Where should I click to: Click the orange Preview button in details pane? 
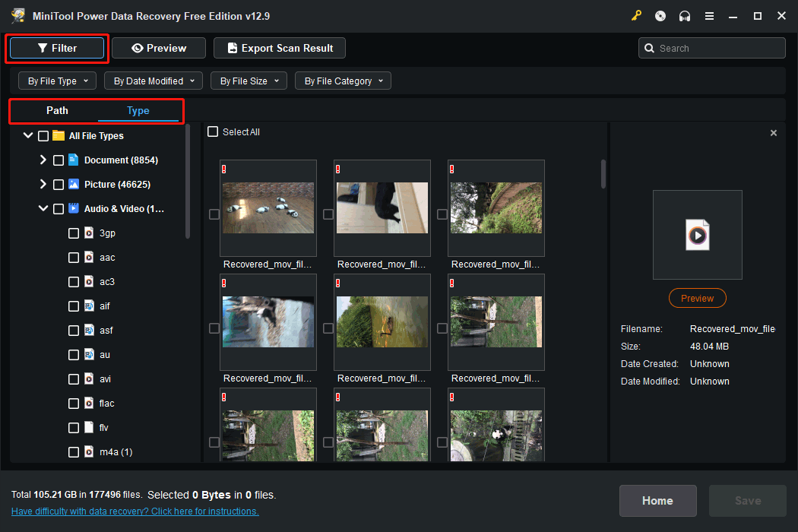click(x=697, y=299)
